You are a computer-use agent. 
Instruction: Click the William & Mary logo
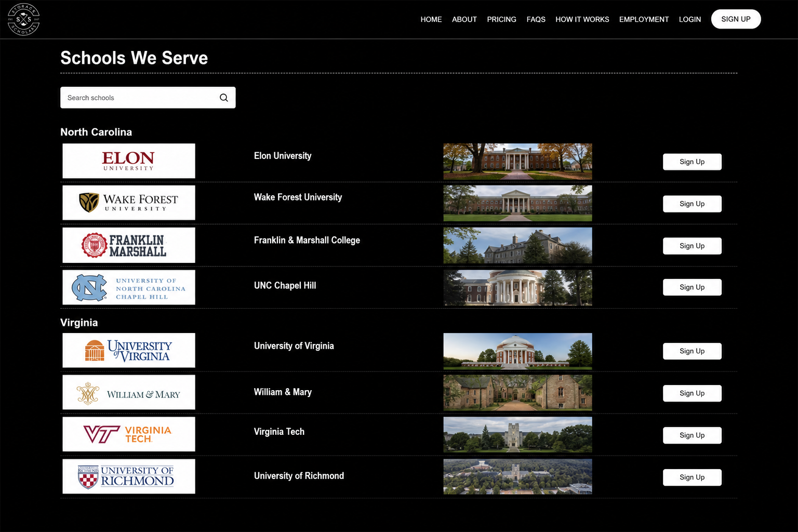coord(129,392)
